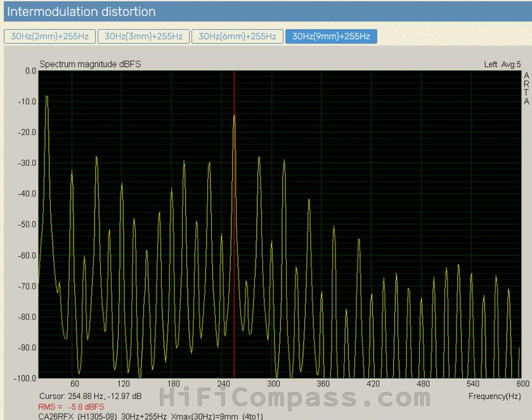Click the Cursor: 254.88 Hz readout
532x420 pixels.
pos(91,396)
